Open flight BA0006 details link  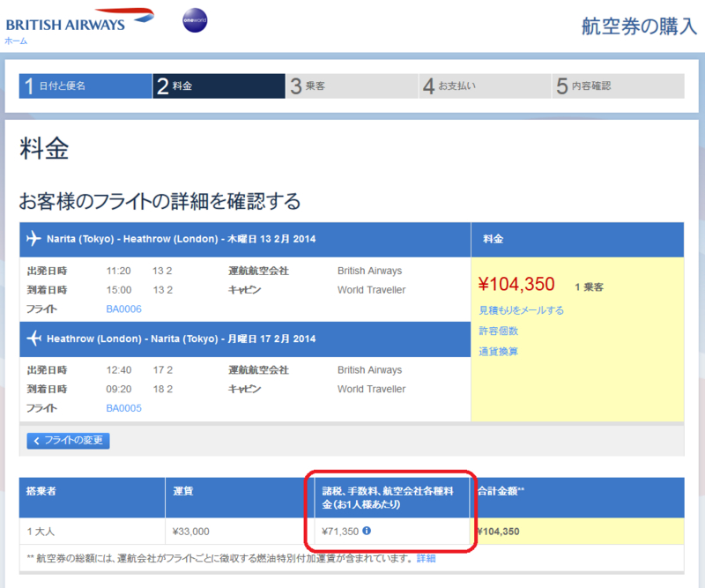click(x=123, y=309)
